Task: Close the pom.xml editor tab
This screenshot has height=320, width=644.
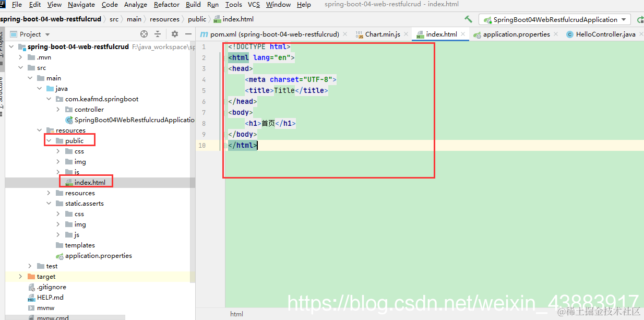Action: [345, 34]
